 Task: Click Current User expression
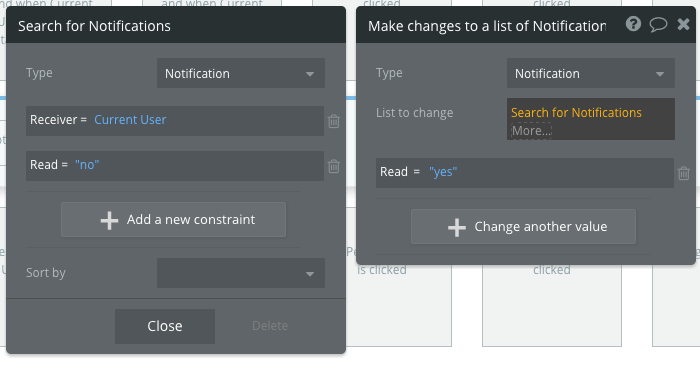(130, 120)
